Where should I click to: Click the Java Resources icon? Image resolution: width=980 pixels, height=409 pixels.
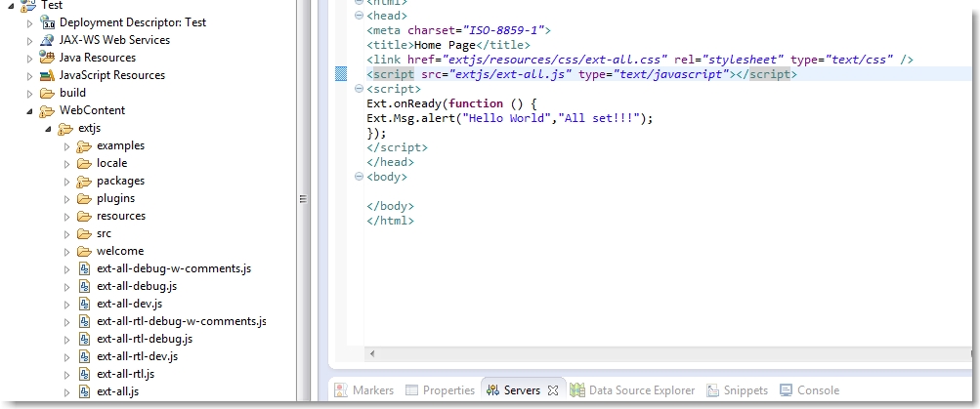pyautogui.click(x=47, y=58)
